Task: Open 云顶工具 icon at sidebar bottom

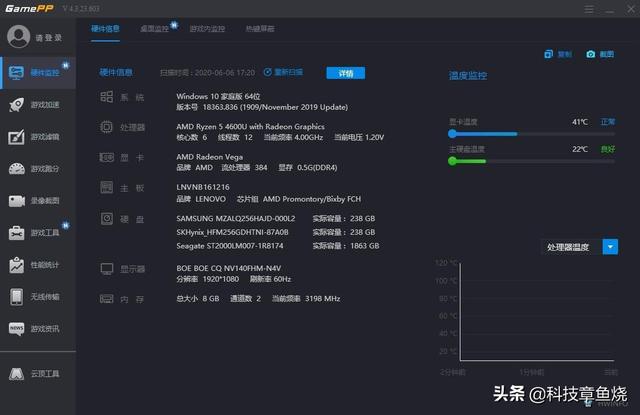Action: click(x=16, y=374)
